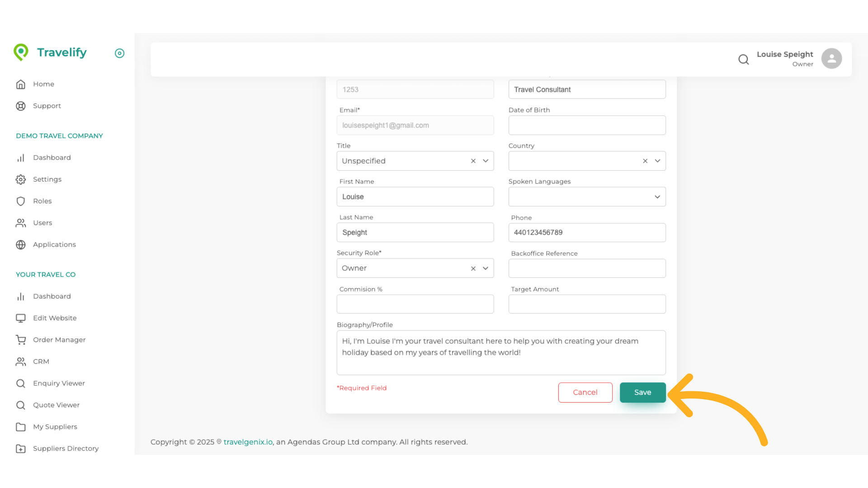Click the Roles shield icon
The image size is (868, 488).
point(21,201)
